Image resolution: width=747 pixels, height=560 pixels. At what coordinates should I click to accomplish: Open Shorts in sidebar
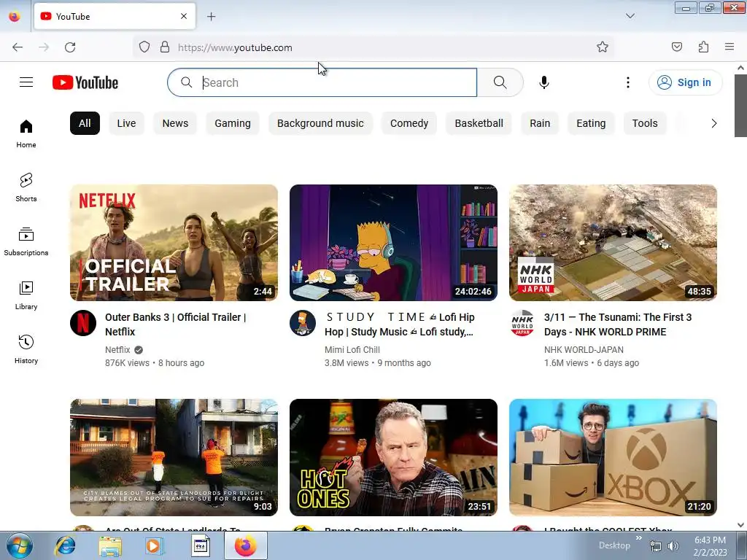[26, 187]
